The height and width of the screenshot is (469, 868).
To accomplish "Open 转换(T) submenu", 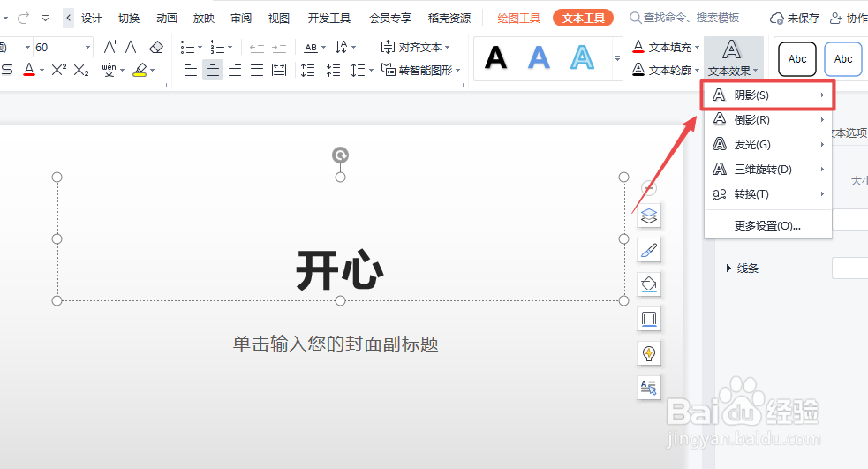I will [x=768, y=193].
